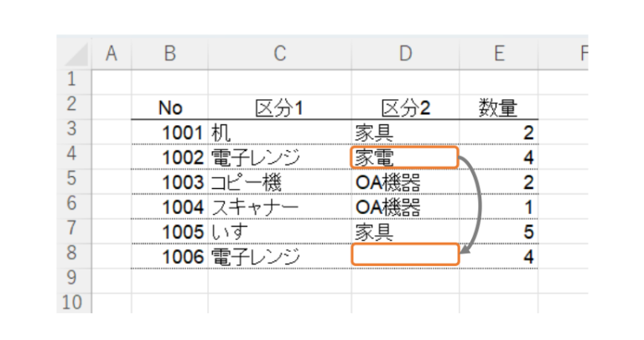The height and width of the screenshot is (340, 644).
Task: Select row 10 header
Action: [x=72, y=302]
